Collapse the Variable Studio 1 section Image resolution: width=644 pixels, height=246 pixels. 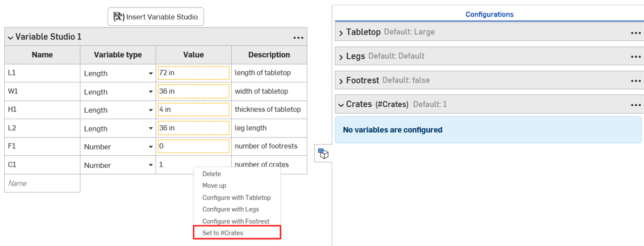pos(10,37)
